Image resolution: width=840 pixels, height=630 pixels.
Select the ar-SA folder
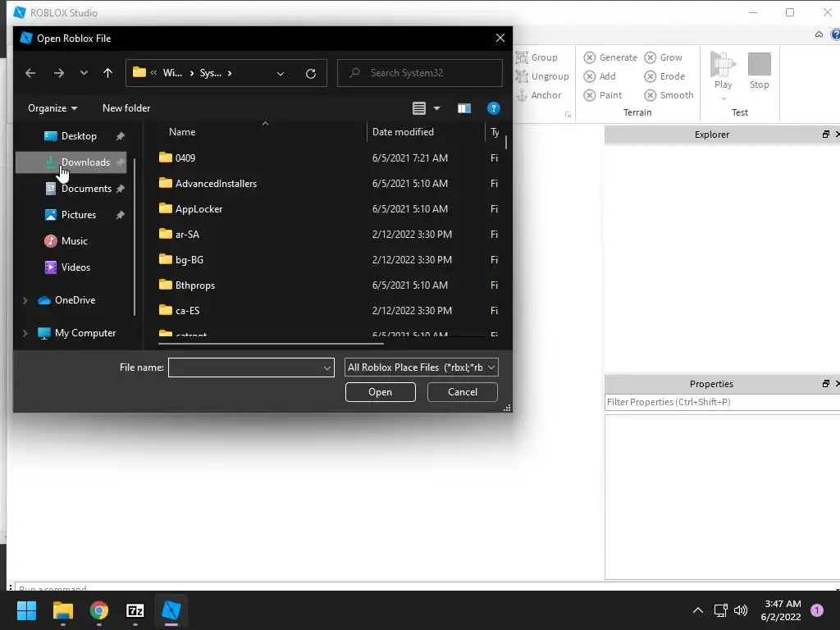(188, 235)
